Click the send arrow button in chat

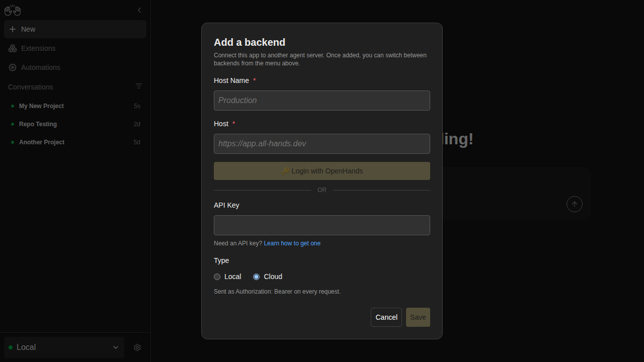tap(575, 204)
